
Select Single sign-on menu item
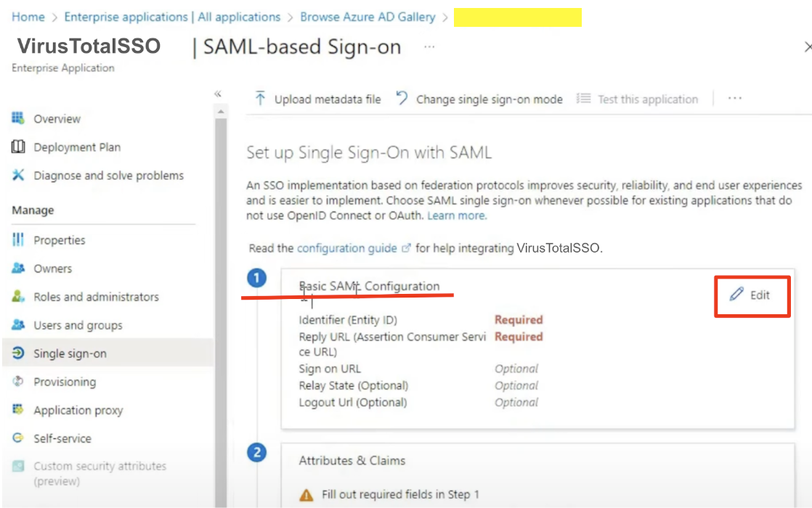[107, 353]
